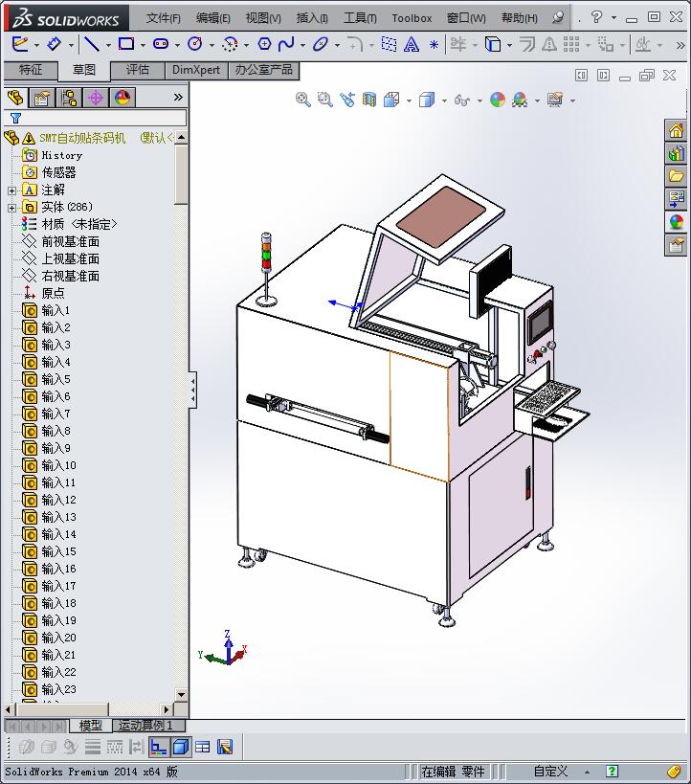Screen dimensions: 691x784
Task: Open the View Settings dropdown arrow
Action: [x=573, y=101]
